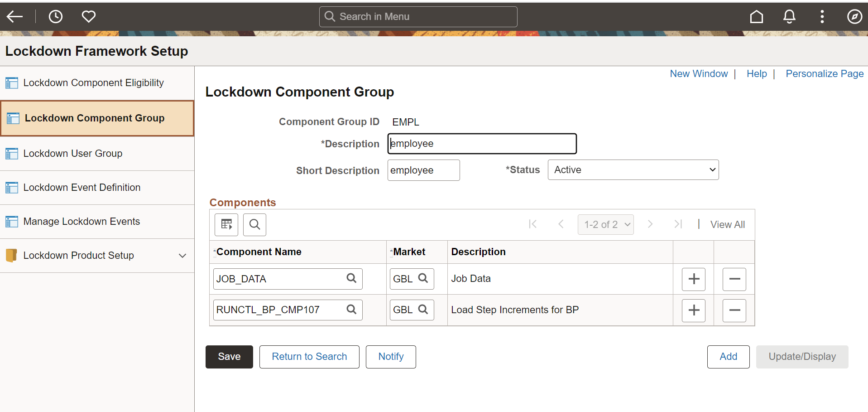Select Lockdown User Group in the sidebar
The image size is (868, 412).
pyautogui.click(x=73, y=153)
